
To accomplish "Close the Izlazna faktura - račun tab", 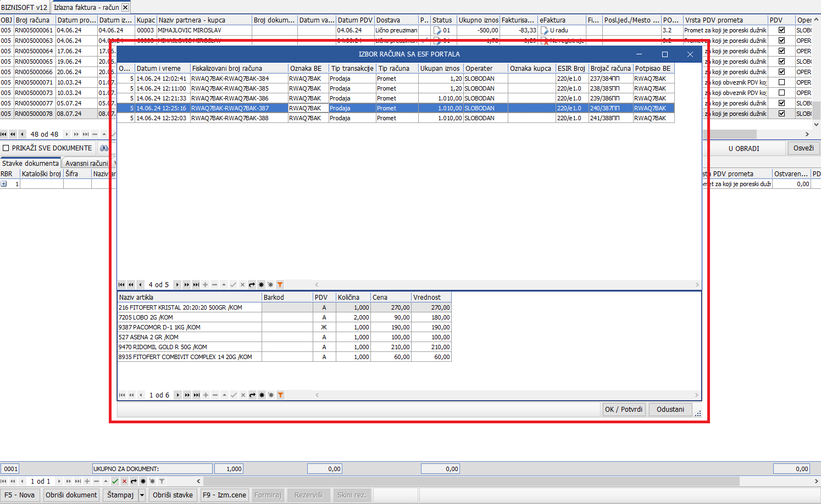I will coord(125,7).
